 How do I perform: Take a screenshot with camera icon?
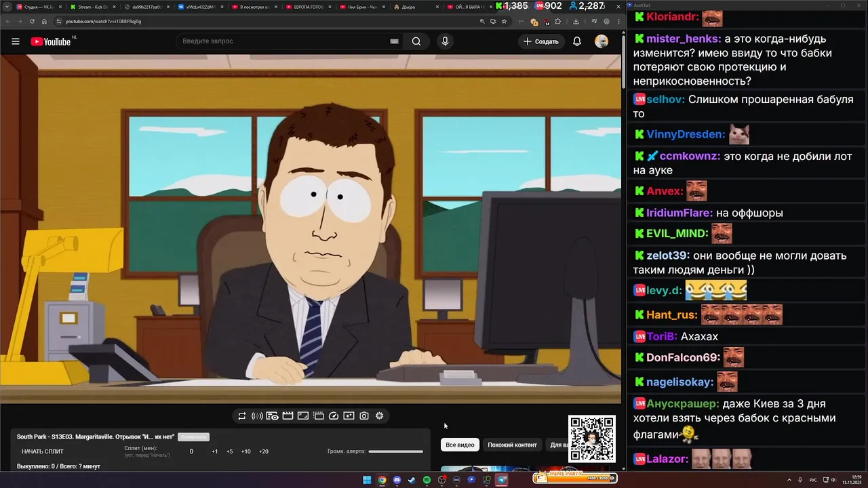pos(364,416)
